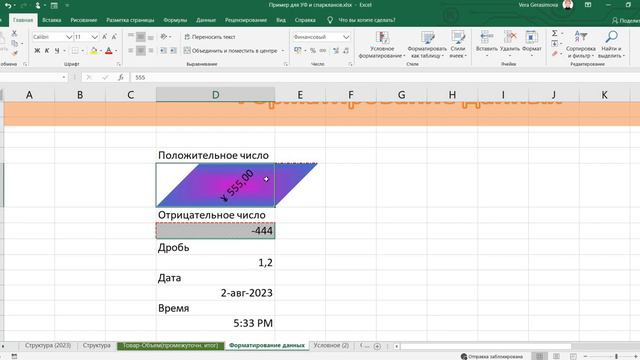
Task: Add a new sheet with the plus button
Action: point(377,346)
